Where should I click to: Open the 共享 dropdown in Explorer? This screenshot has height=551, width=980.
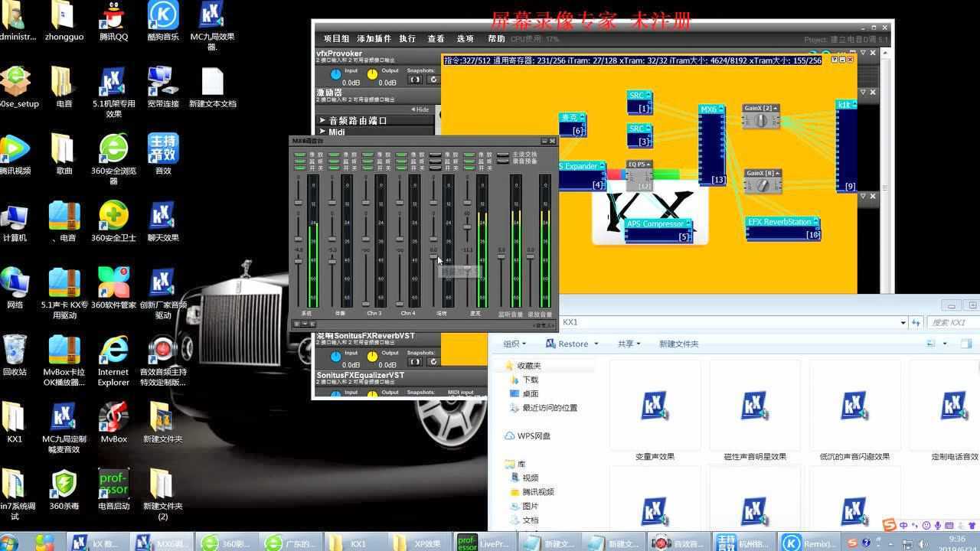[x=629, y=344]
